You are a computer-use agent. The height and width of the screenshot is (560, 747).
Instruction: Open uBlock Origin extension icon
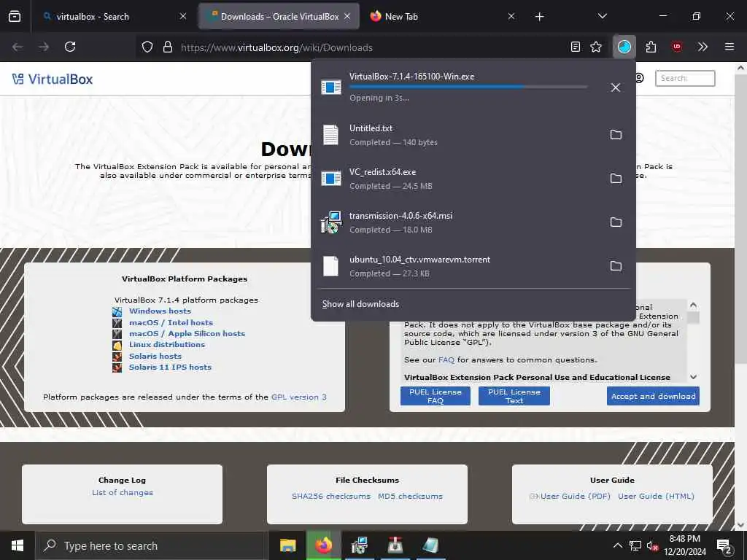coord(677,47)
